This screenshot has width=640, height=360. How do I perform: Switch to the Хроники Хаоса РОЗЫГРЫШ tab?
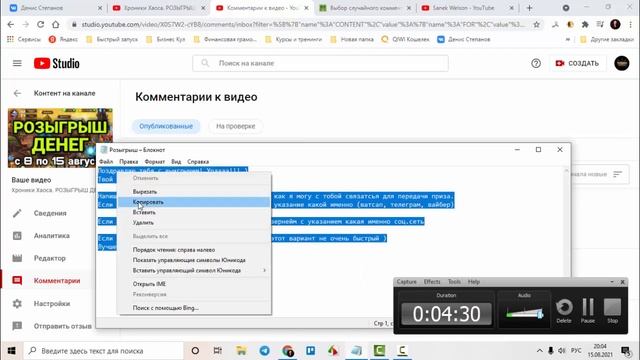tap(159, 8)
